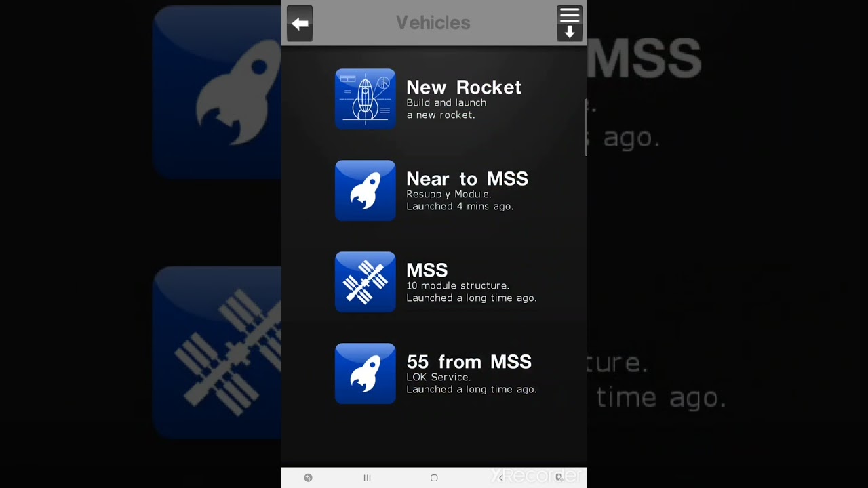Click the "Resupply Module." description text

pyautogui.click(x=449, y=195)
